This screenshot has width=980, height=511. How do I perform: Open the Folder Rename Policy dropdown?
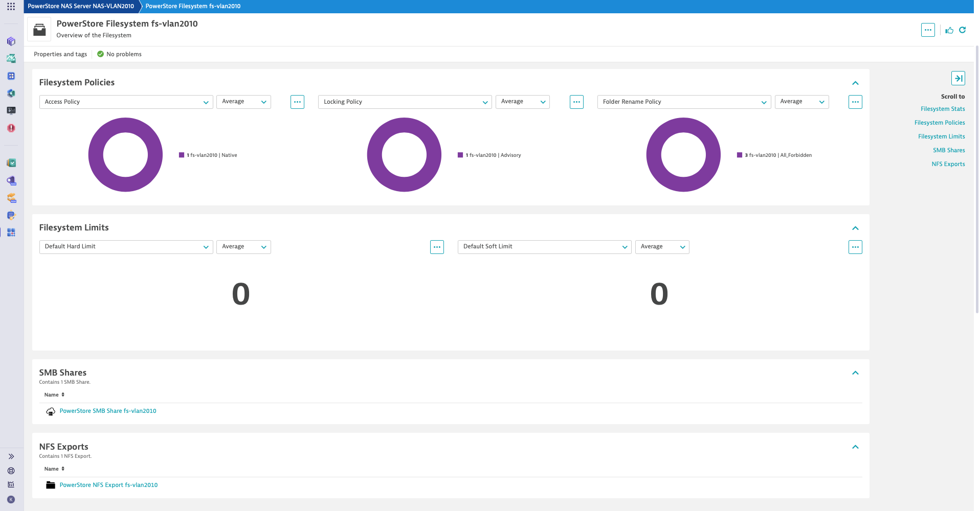tap(684, 102)
